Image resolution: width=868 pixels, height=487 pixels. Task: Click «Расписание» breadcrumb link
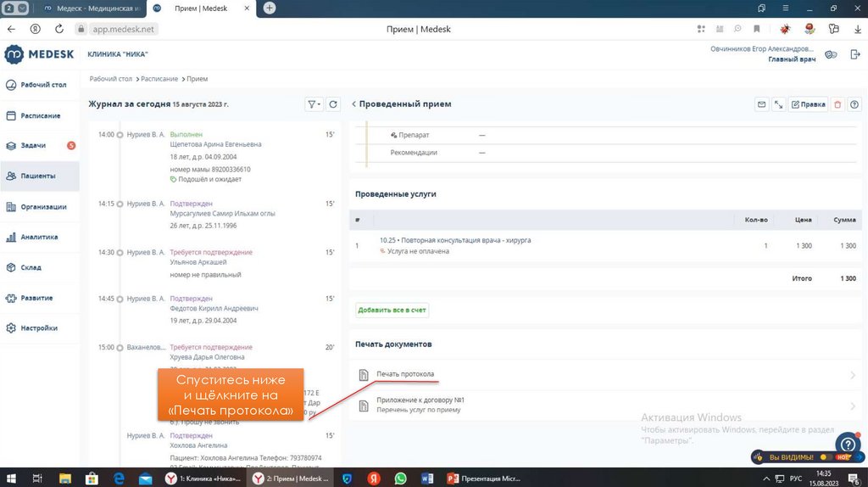(159, 79)
